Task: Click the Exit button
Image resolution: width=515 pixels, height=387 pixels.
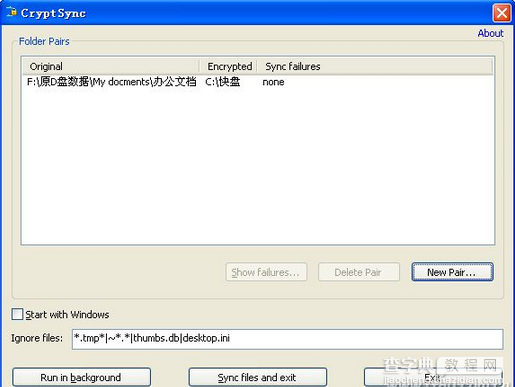Action: [x=433, y=377]
